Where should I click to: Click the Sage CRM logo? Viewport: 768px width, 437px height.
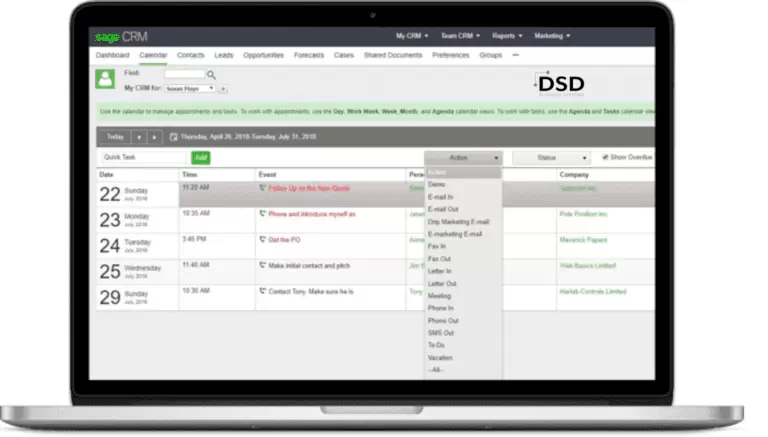pos(121,37)
